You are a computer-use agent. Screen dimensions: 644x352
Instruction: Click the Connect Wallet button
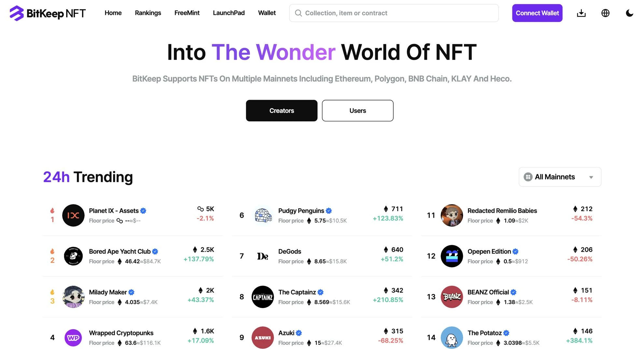pos(537,13)
